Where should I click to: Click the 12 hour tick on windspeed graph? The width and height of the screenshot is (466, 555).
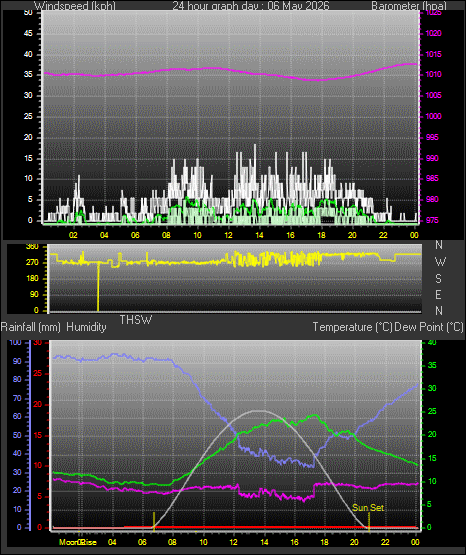[x=229, y=235]
